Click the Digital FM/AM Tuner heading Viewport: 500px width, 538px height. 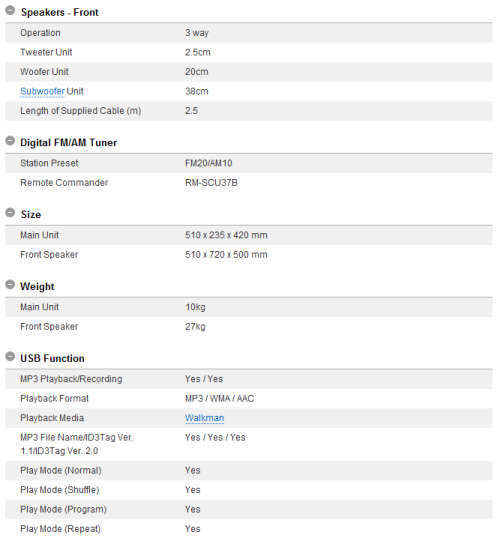(69, 142)
